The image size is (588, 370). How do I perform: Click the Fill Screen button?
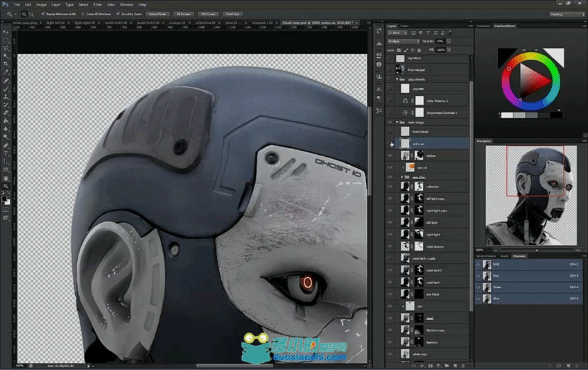[x=208, y=14]
